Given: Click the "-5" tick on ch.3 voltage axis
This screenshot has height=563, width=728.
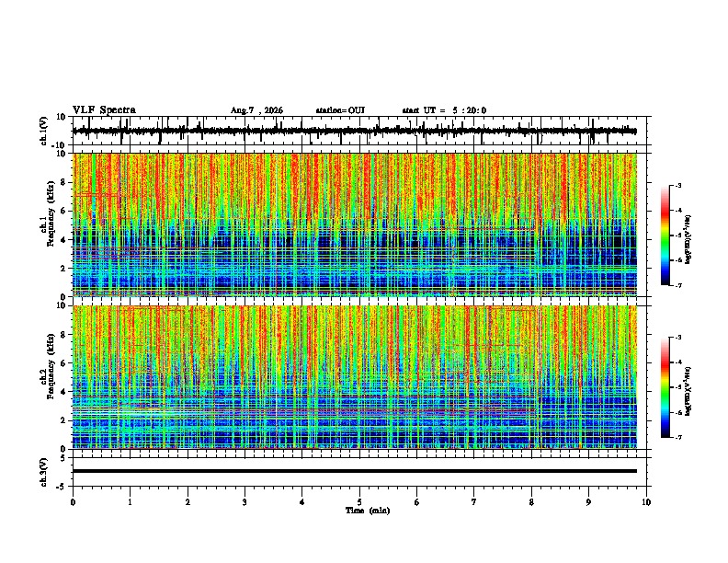Looking at the screenshot, I should [x=63, y=487].
